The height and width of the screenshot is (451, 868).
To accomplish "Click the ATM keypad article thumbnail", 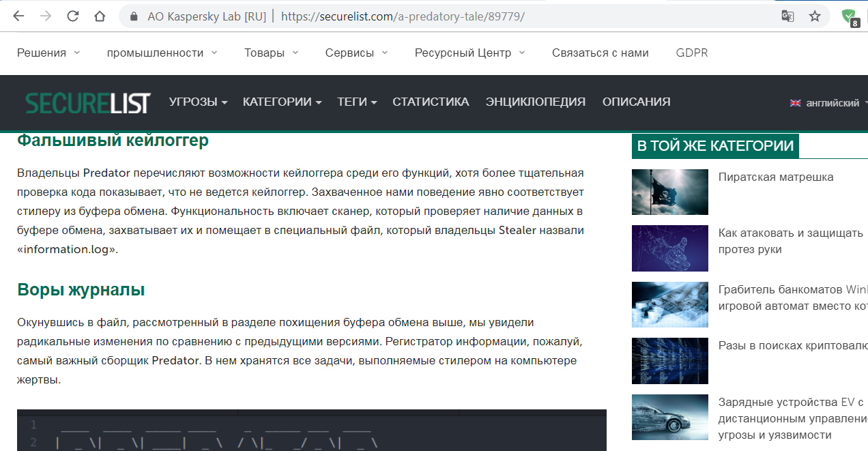I will pyautogui.click(x=670, y=304).
